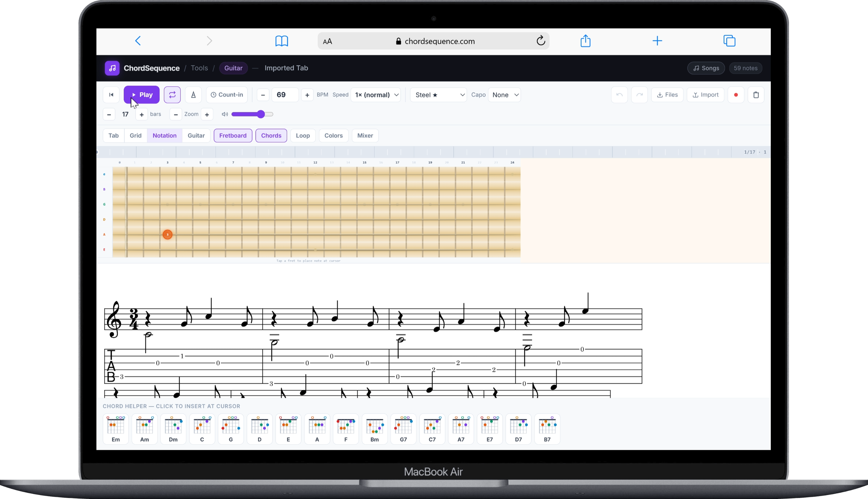Viewport: 868px width, 499px height.
Task: Click the timeline ruler bar
Action: (x=433, y=152)
